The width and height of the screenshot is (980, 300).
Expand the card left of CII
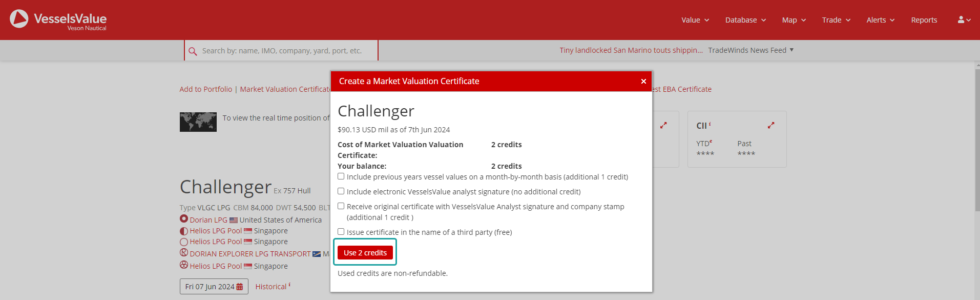(x=663, y=125)
